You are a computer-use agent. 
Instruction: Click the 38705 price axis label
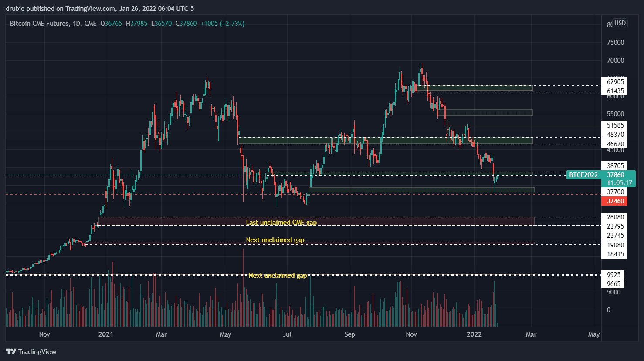coord(615,165)
